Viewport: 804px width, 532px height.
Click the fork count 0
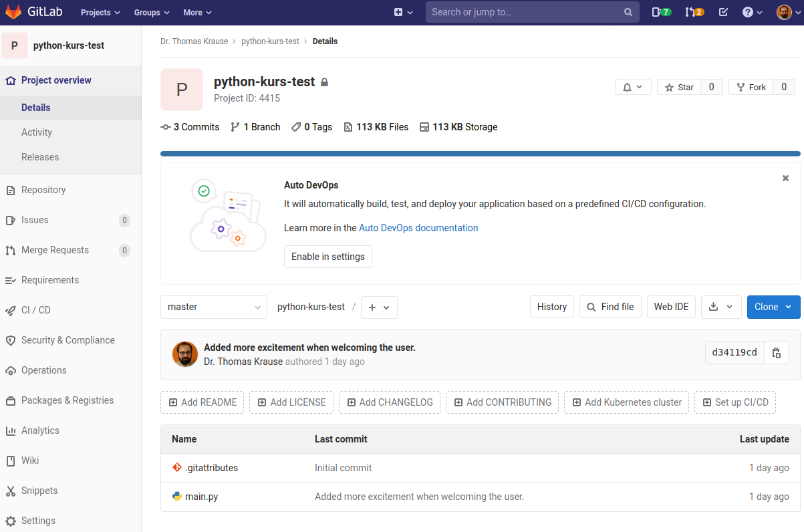pyautogui.click(x=784, y=87)
